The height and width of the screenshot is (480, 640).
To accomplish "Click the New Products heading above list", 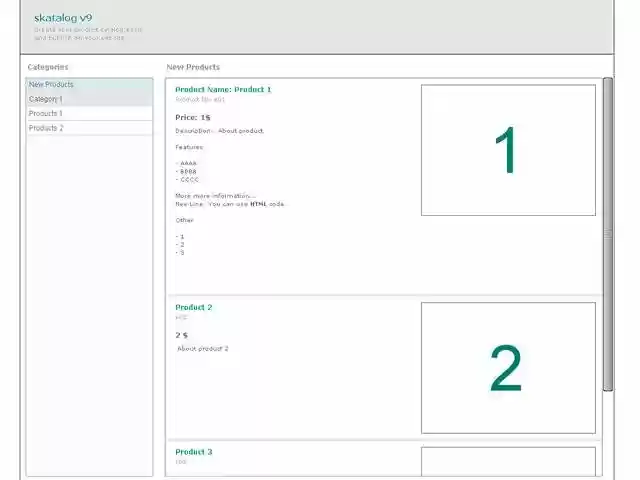I will pyautogui.click(x=193, y=67).
